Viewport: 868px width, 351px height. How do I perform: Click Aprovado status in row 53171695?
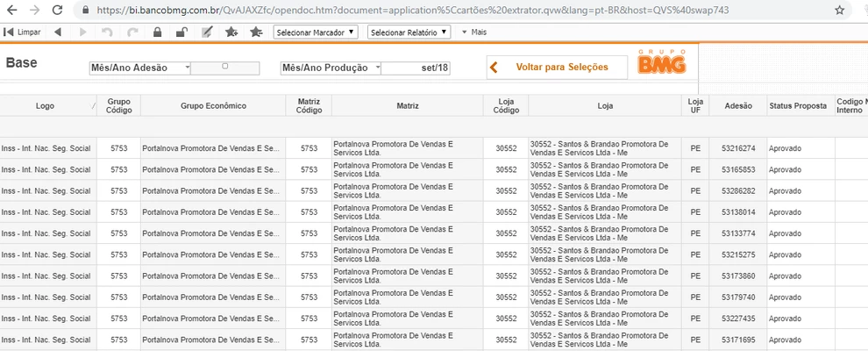click(801, 340)
